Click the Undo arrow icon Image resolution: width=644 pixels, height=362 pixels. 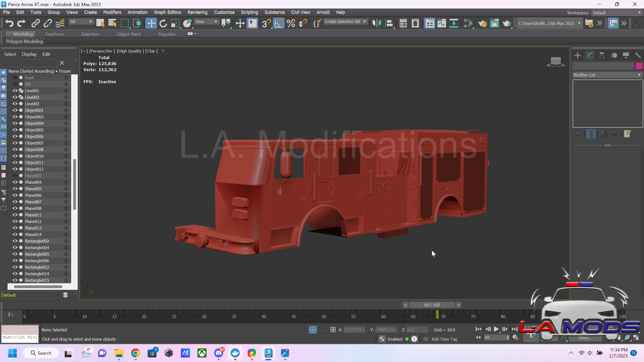click(x=9, y=23)
